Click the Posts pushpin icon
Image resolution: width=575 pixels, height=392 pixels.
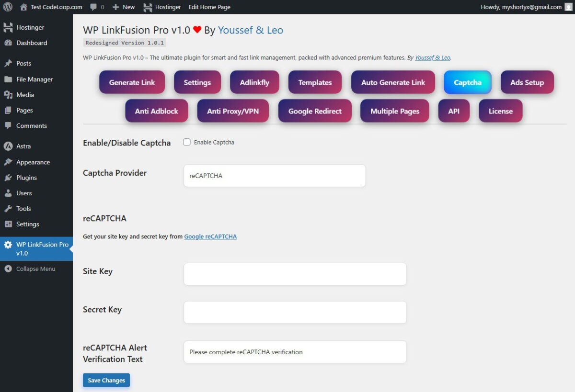coord(8,63)
